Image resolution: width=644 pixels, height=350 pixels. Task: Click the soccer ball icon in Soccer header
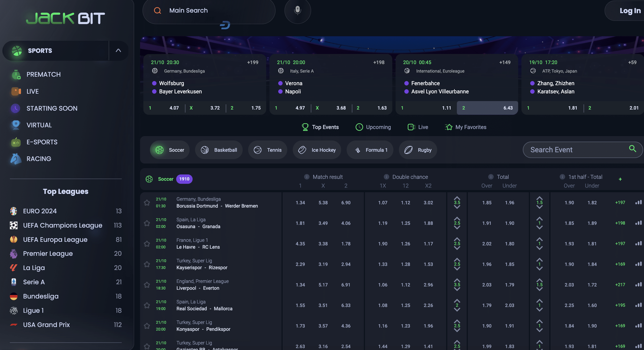tap(149, 179)
